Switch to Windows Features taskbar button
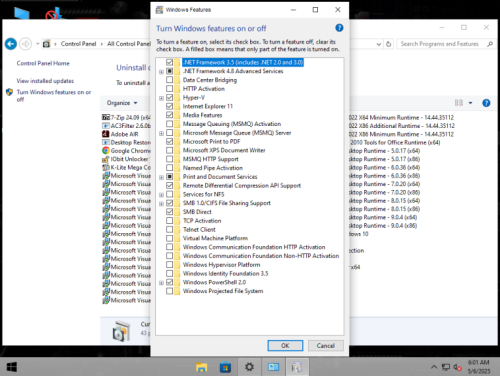This screenshot has height=376, width=500. pyautogui.click(x=297, y=367)
